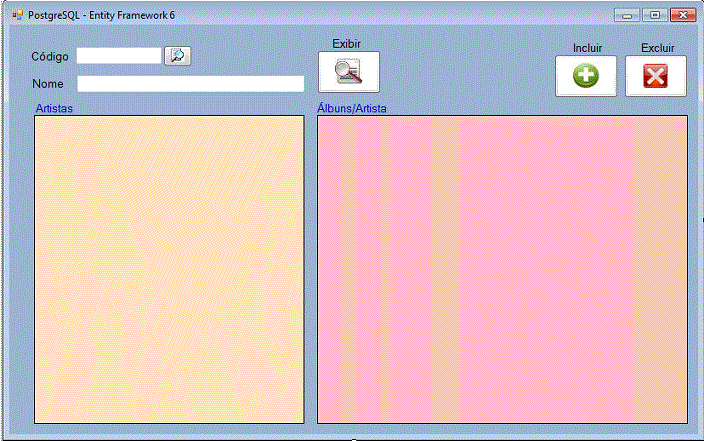704x441 pixels.
Task: Click the Código label
Action: [x=50, y=57]
